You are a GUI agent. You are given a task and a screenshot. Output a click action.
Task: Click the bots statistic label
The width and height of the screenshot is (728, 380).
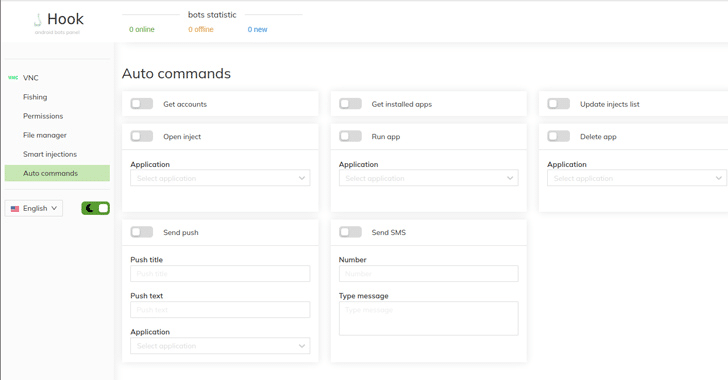[x=212, y=15]
